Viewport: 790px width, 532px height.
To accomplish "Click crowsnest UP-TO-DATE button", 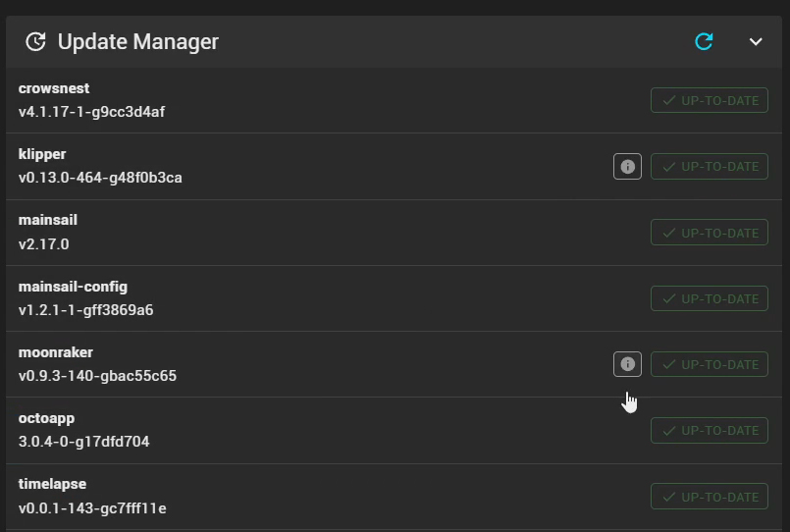I will pos(709,100).
